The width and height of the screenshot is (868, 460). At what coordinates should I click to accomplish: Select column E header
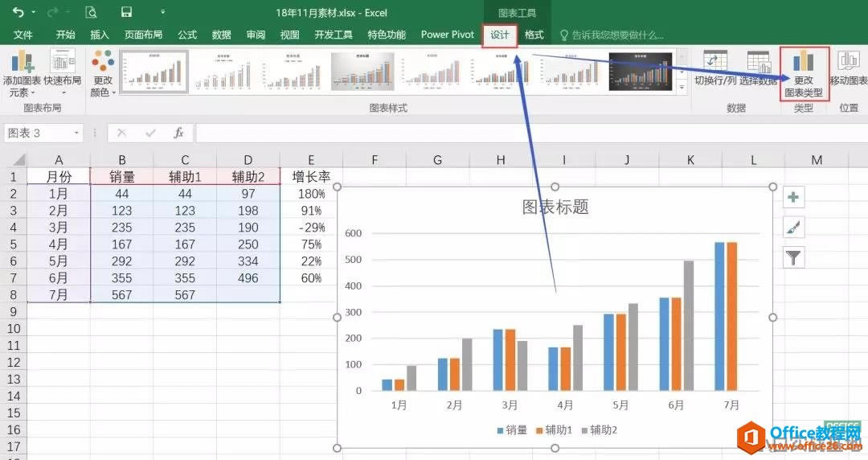pos(311,160)
